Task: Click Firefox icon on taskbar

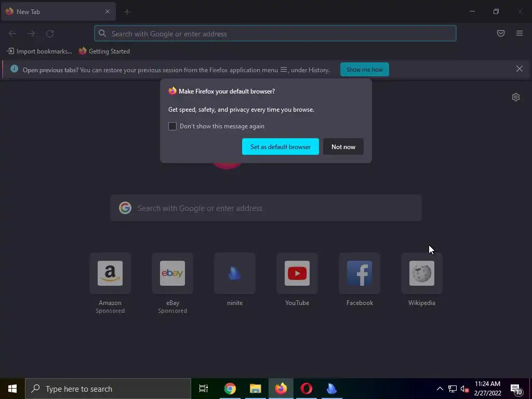Action: tap(281, 389)
